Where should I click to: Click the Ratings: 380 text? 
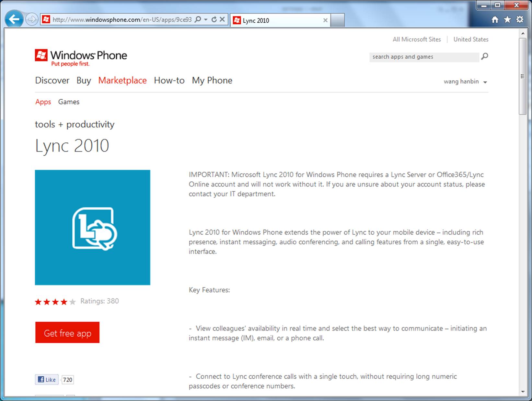pyautogui.click(x=99, y=301)
